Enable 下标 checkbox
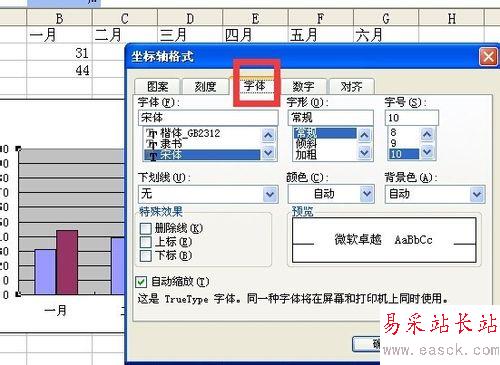Viewport: 500px width, 365px height. [146, 256]
